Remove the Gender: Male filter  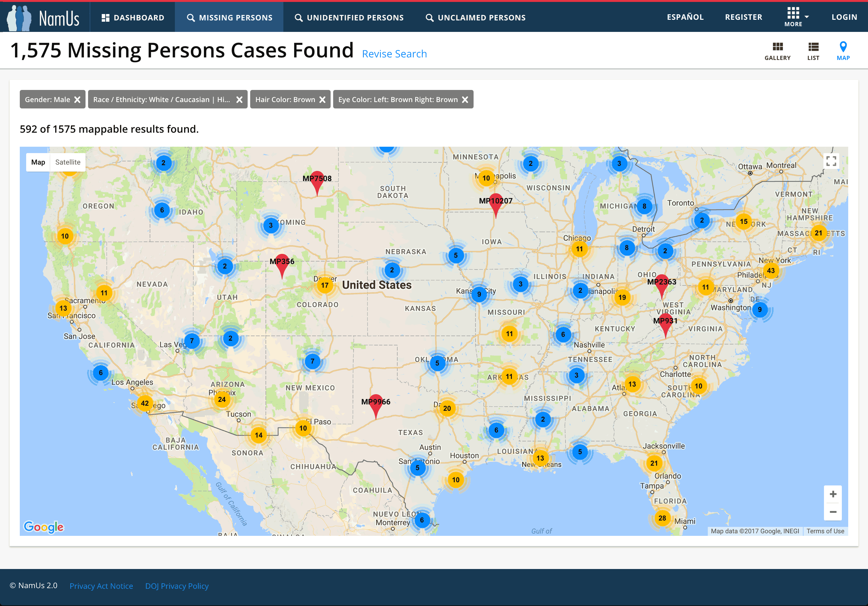78,100
